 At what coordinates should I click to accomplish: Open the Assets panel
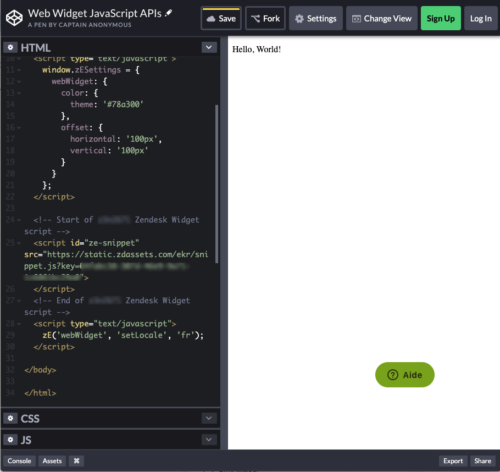[52, 461]
